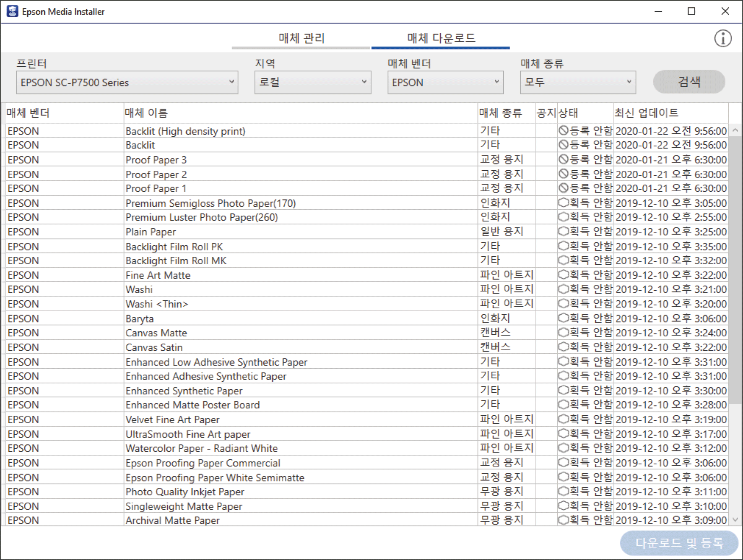
Task: Click the Epson Media Installer app icon
Action: tap(12, 11)
